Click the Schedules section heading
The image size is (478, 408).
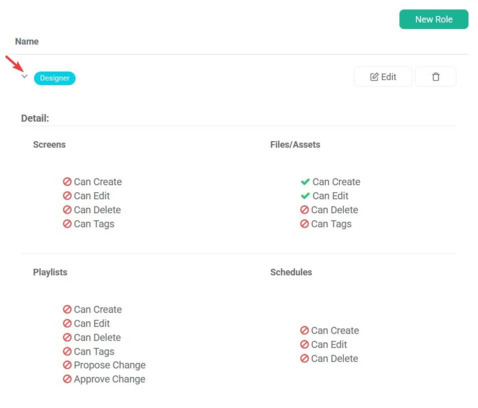(x=291, y=272)
